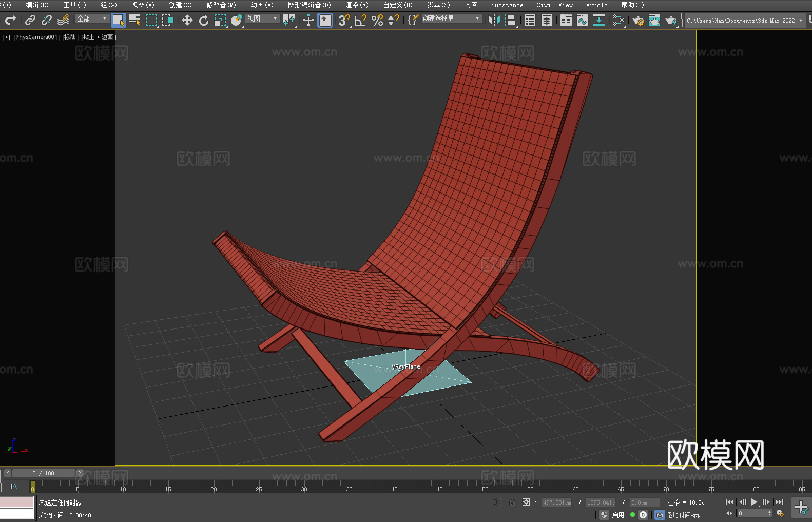Click the [+] viewport menu label
Viewport: 812px width, 522px height.
click(x=6, y=37)
